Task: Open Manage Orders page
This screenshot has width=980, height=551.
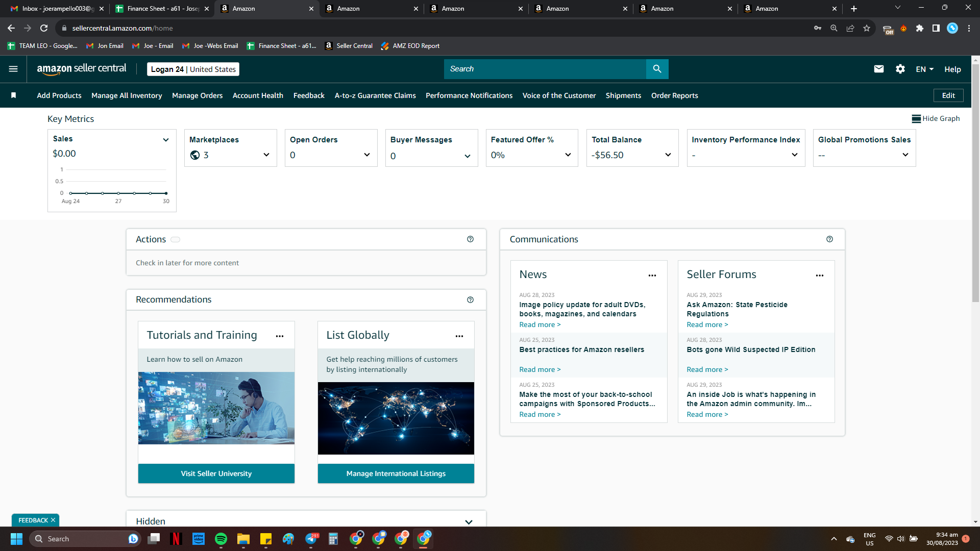Action: [198, 95]
